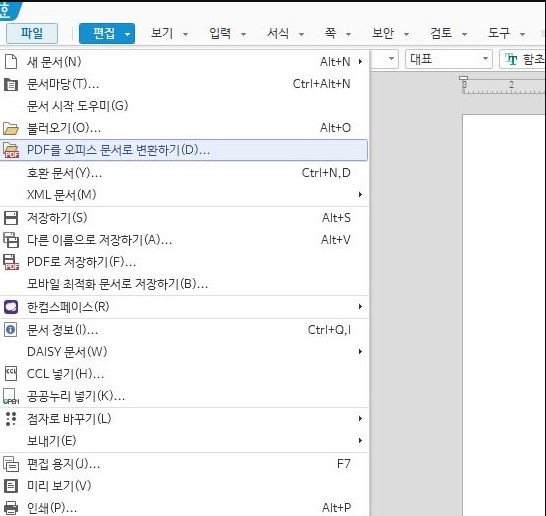This screenshot has width=546, height=516.
Task: Click the Ctrl+Q,I shortcut text
Action: [x=329, y=330]
